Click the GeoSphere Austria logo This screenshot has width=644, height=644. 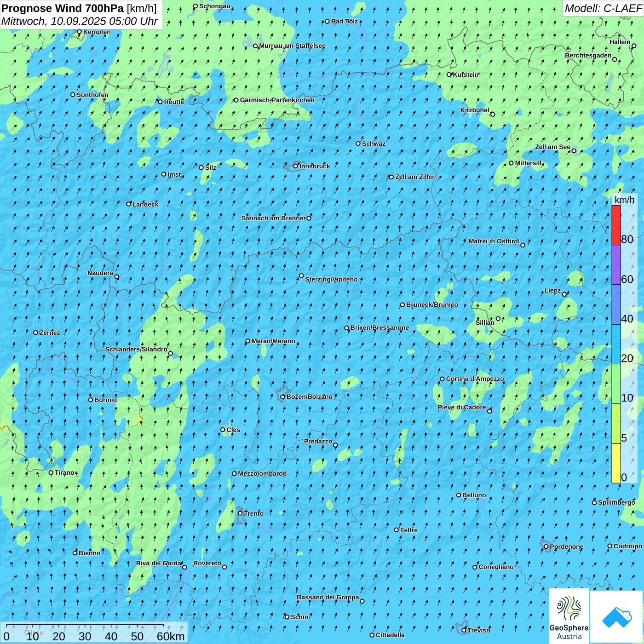[x=569, y=616]
